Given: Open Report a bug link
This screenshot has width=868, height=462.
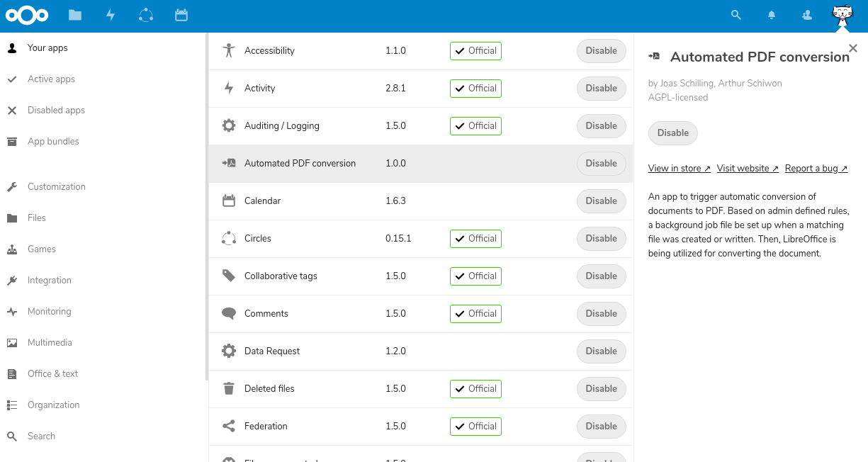Looking at the screenshot, I should pos(816,169).
